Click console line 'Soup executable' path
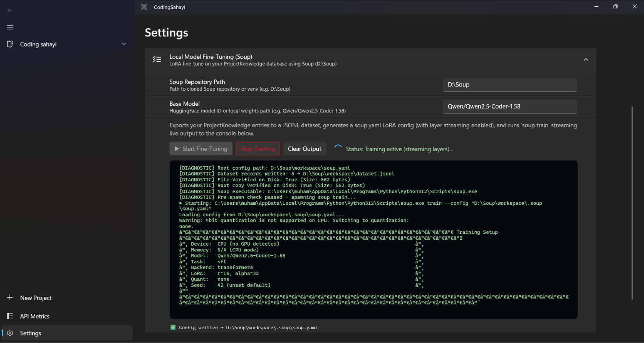Screen dimensions: 644x343 tap(328, 191)
